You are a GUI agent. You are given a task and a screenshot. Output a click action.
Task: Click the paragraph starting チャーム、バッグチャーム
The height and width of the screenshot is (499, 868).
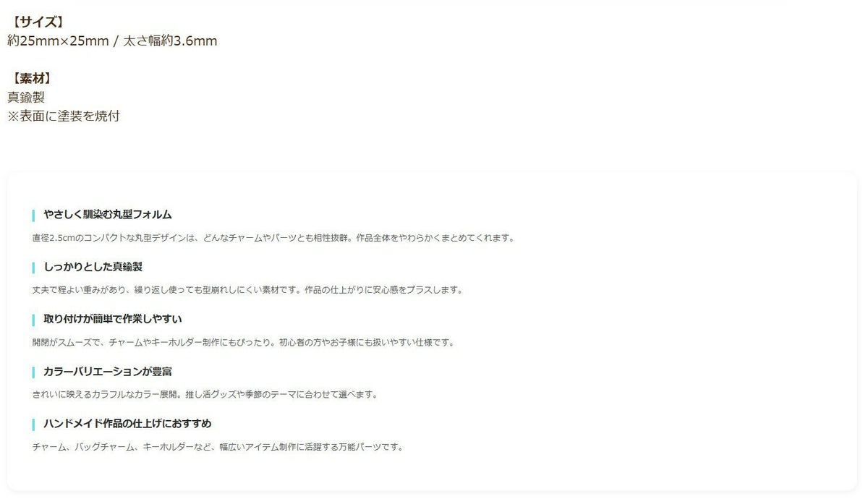click(218, 447)
